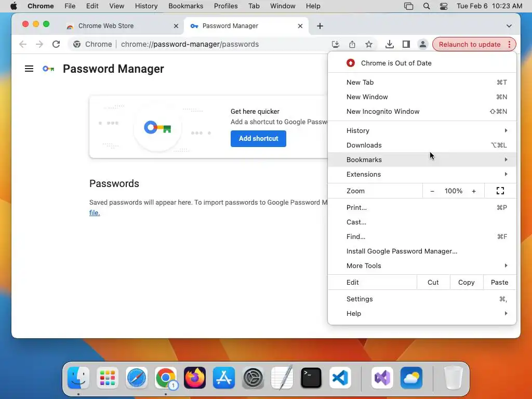Open System Settings from the Dock

click(253, 378)
